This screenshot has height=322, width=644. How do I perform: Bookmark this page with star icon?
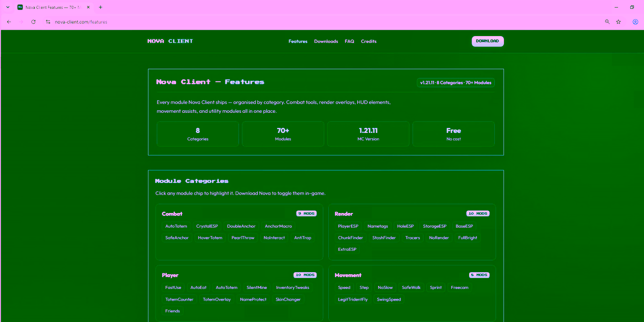point(618,22)
